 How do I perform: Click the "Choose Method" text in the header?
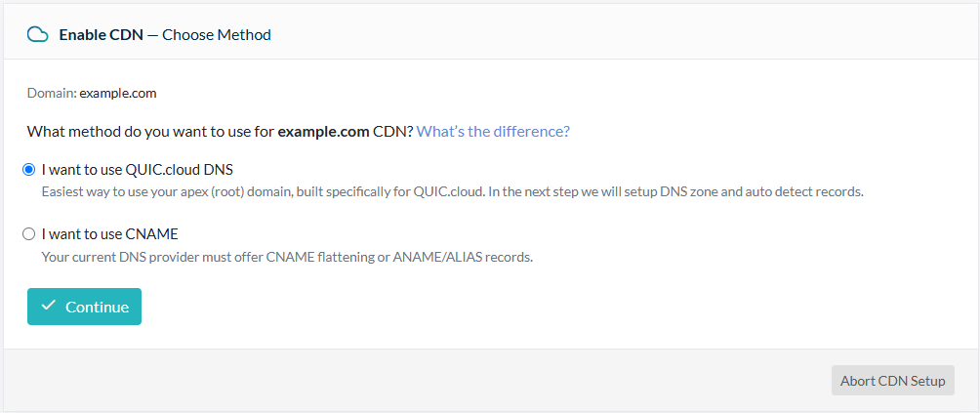(x=217, y=35)
